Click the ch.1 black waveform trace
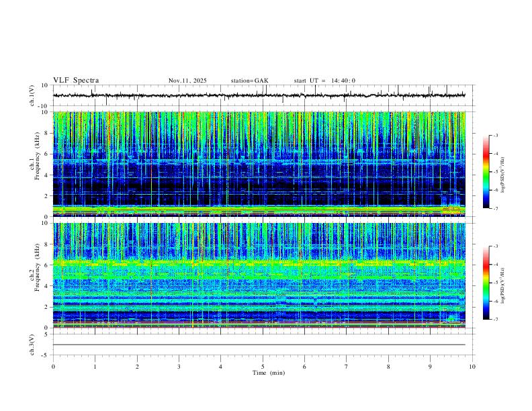 point(259,95)
